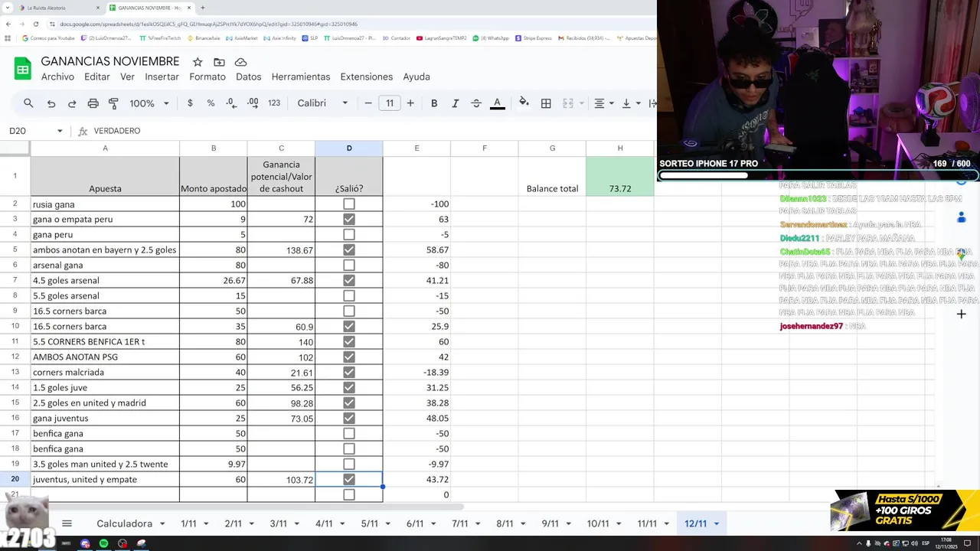
Task: Toggle strikethrough formatting
Action: [476, 103]
